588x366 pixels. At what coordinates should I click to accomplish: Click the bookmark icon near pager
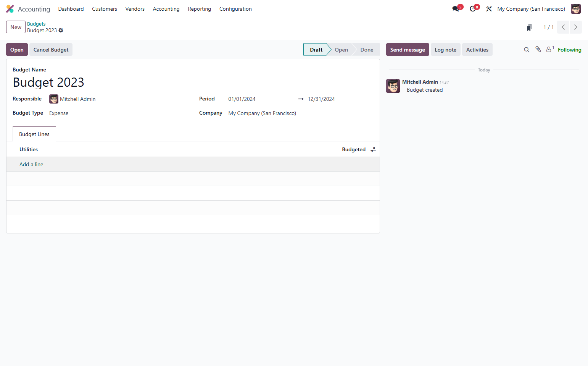529,28
